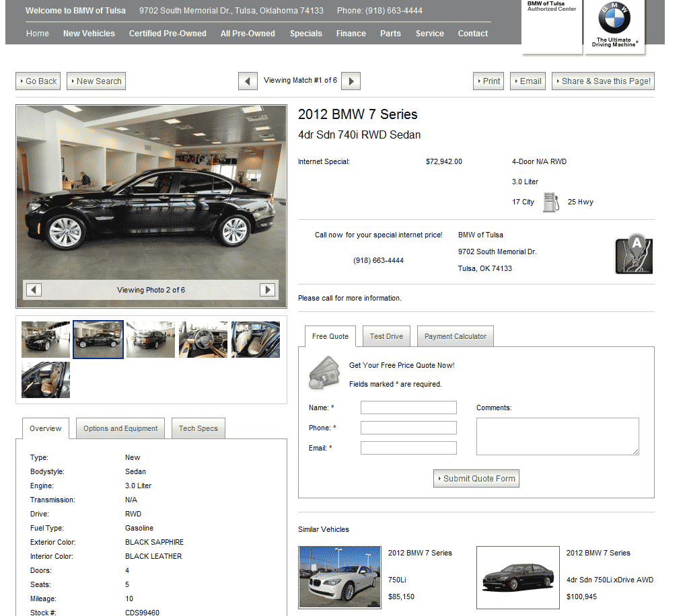Click the $100,945 similar vehicle price
The height and width of the screenshot is (616, 687).
(581, 596)
